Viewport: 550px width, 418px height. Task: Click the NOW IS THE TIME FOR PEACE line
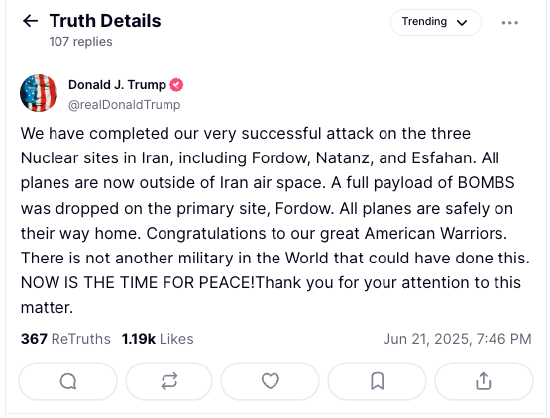pyautogui.click(x=138, y=283)
